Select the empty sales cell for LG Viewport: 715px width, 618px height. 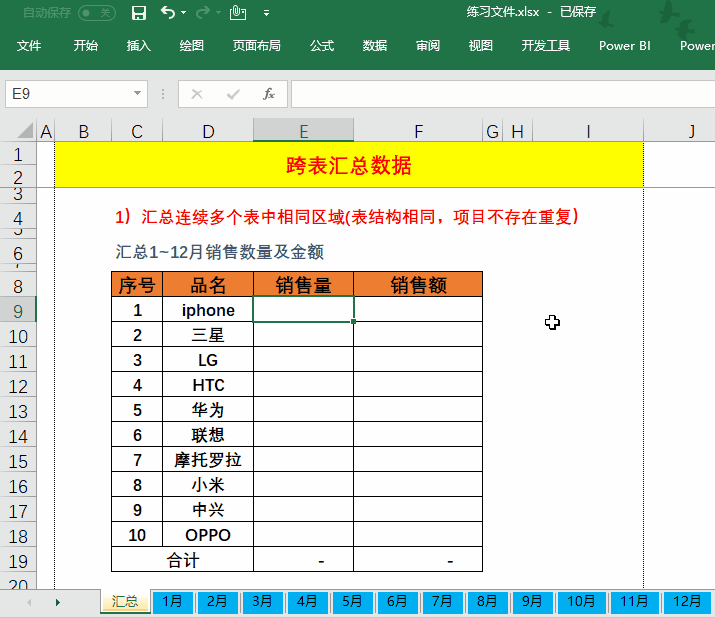click(x=303, y=360)
